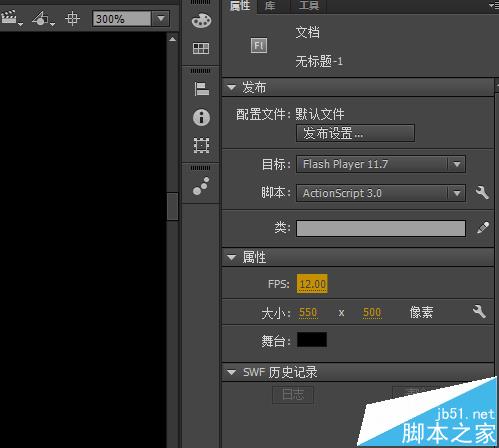Click the 类 class input field
The height and width of the screenshot is (448, 499).
pyautogui.click(x=381, y=228)
